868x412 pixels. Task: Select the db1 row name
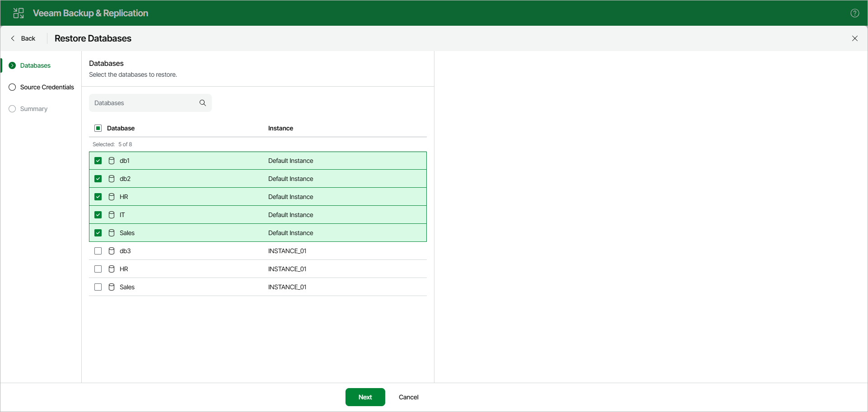[125, 161]
